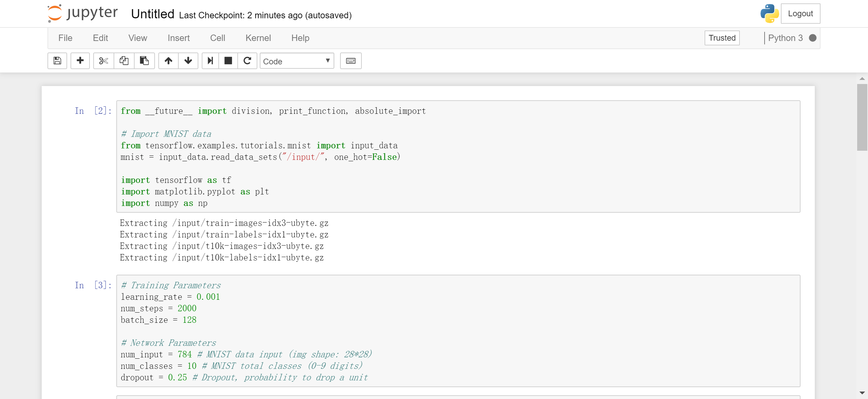Move selected cell down arrow
The image size is (868, 399).
pyautogui.click(x=188, y=61)
